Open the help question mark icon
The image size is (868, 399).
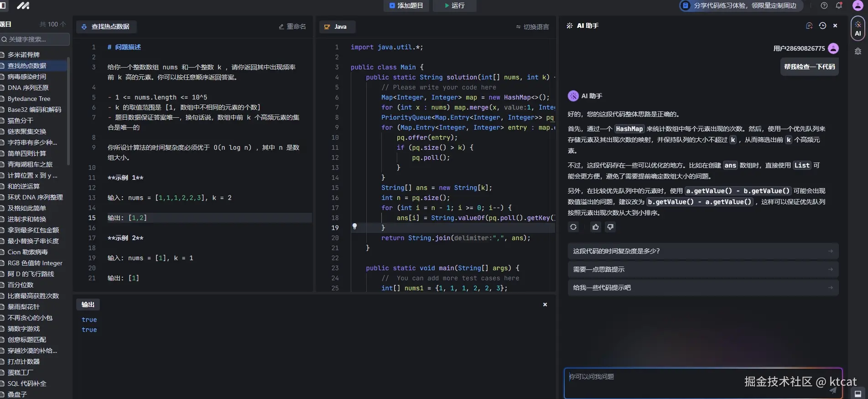[824, 5]
